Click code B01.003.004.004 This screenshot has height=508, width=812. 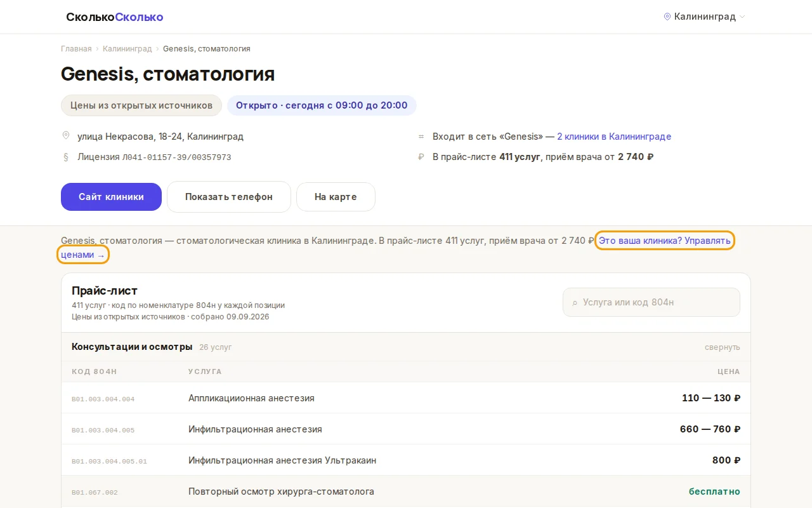103,399
